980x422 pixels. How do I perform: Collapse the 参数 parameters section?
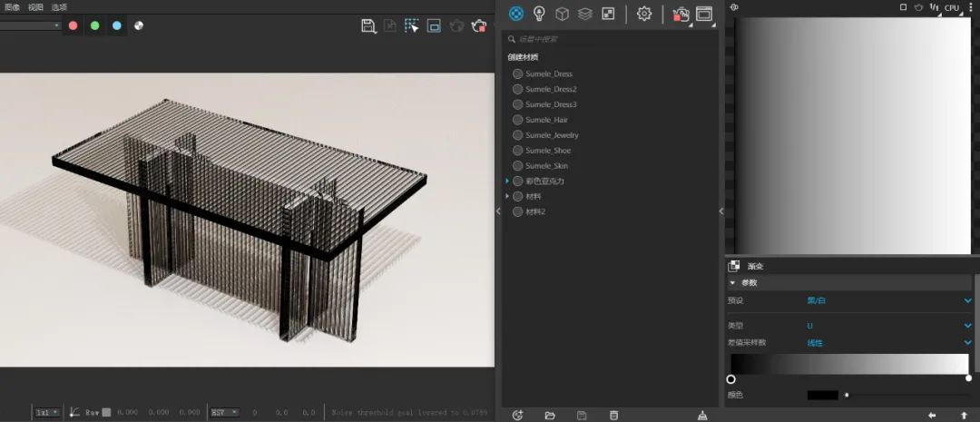(732, 282)
